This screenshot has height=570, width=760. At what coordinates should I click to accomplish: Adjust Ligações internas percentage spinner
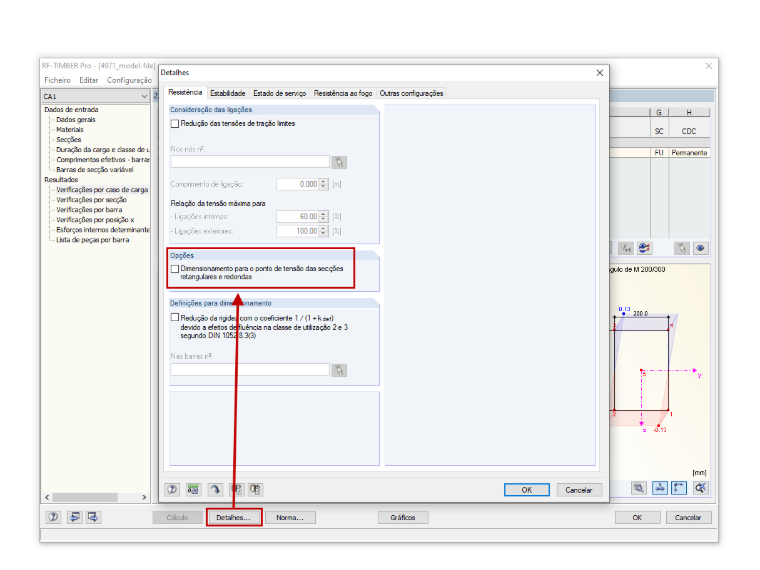(324, 216)
